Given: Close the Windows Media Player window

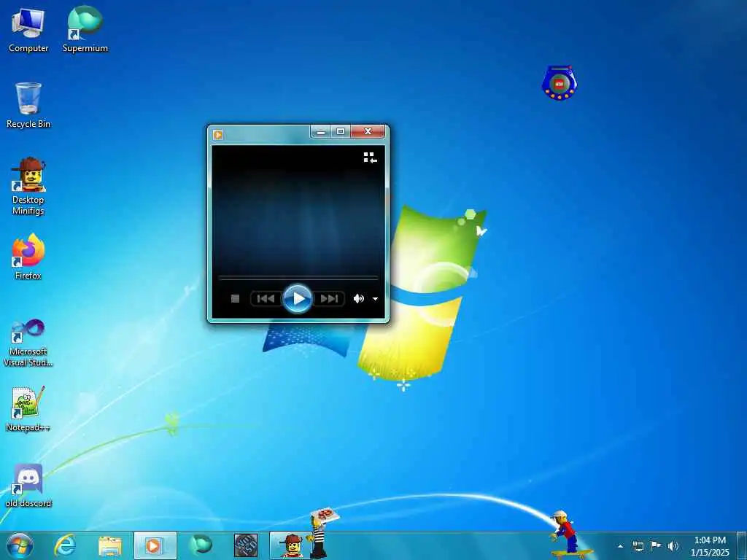Looking at the screenshot, I should click(368, 131).
